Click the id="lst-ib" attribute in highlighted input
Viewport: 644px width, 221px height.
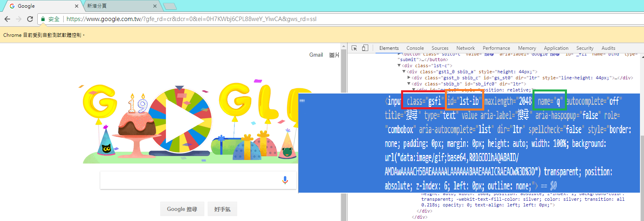pos(464,101)
